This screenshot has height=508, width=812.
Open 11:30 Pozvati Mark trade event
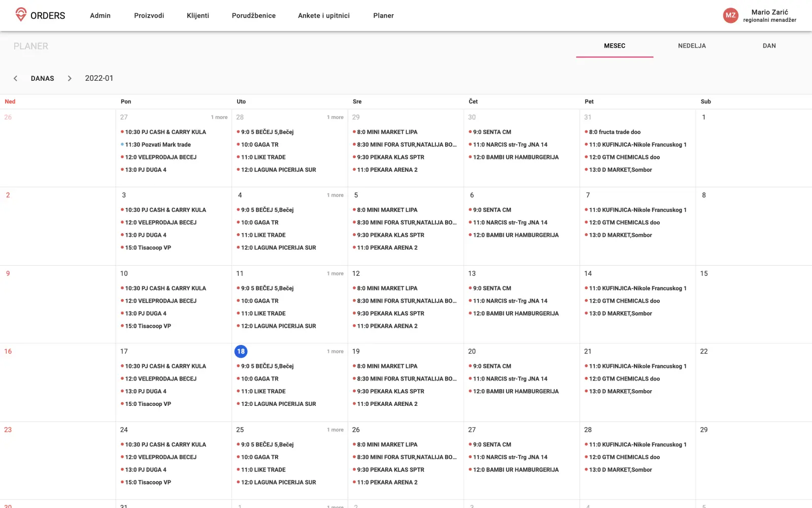coord(158,145)
